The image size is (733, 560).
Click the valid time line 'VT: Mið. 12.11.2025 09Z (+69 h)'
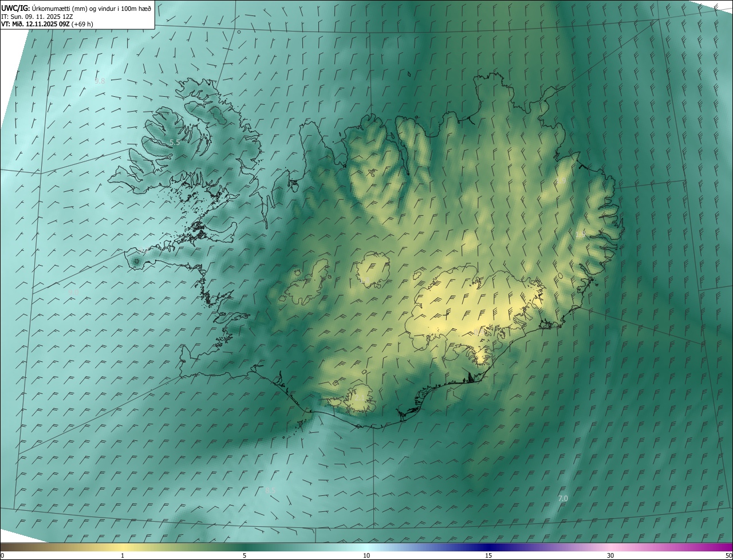(x=47, y=24)
